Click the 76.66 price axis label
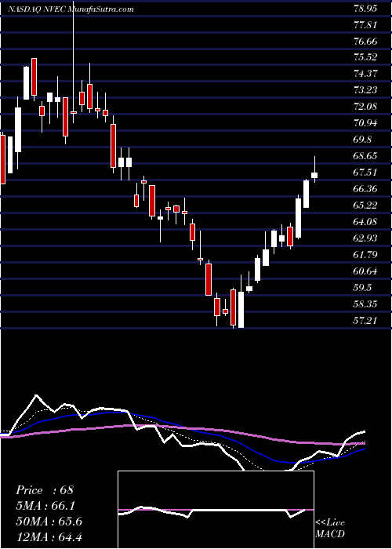 (365, 42)
